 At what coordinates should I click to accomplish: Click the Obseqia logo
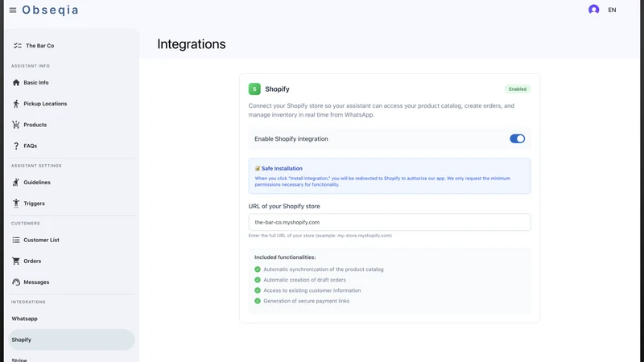(x=50, y=10)
